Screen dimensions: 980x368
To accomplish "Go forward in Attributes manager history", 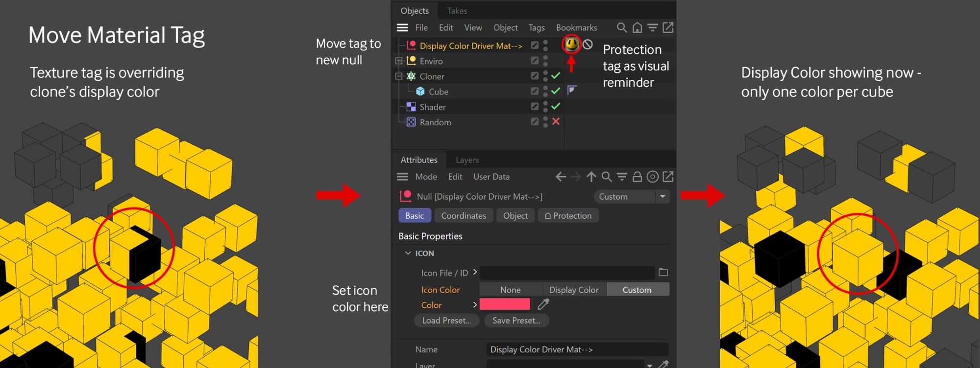I will pos(576,177).
